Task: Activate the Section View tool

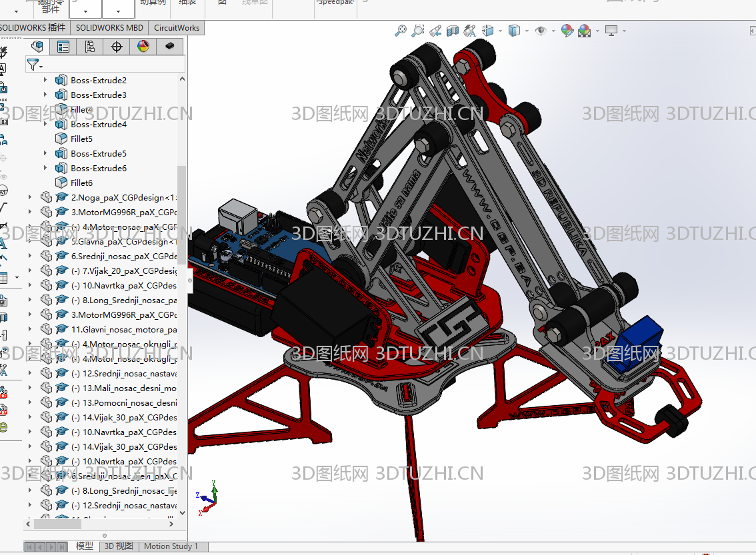Action: click(453, 31)
